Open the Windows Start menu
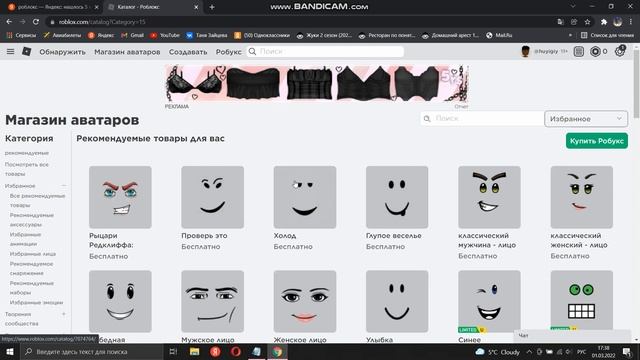Screen dimensions: 640x360 tap(9, 351)
